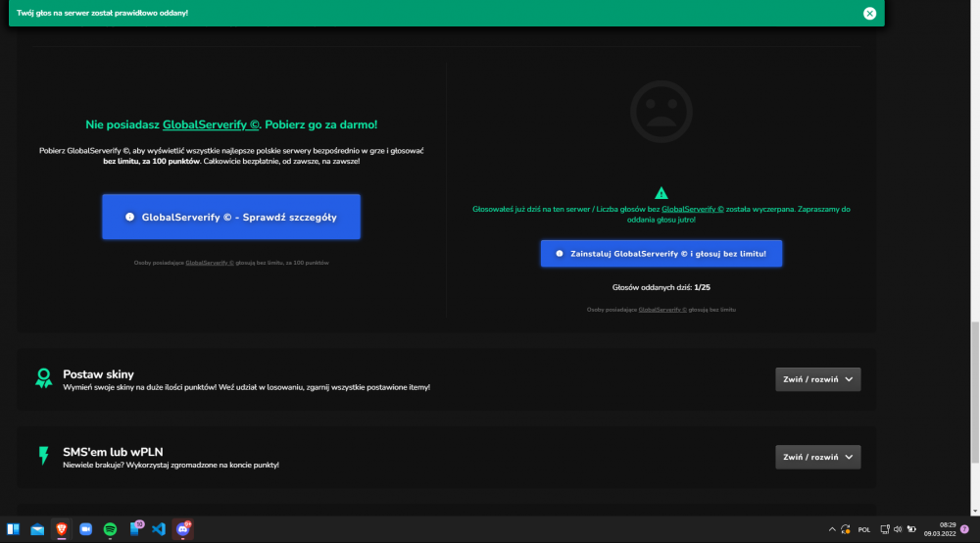Click the update sync tray icon
This screenshot has width=980, height=543.
click(846, 529)
